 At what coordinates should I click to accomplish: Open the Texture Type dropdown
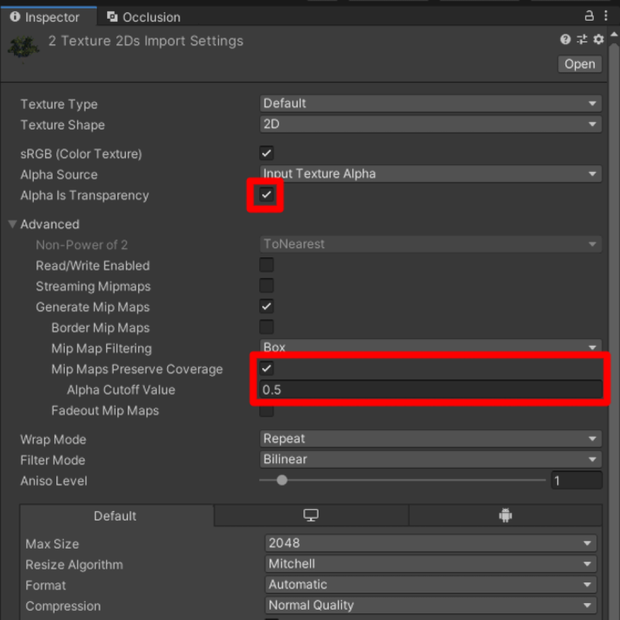pyautogui.click(x=431, y=103)
